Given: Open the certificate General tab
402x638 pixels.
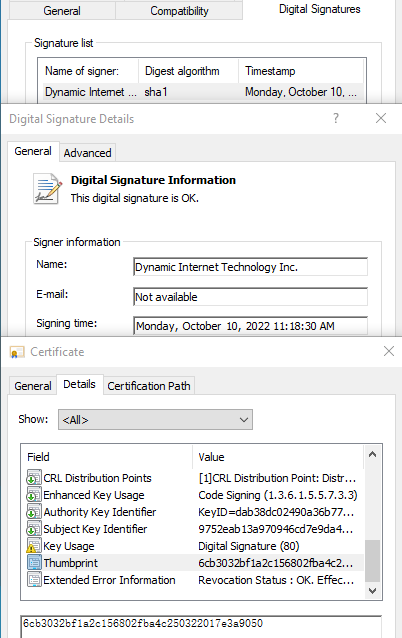Looking at the screenshot, I should pos(33,386).
